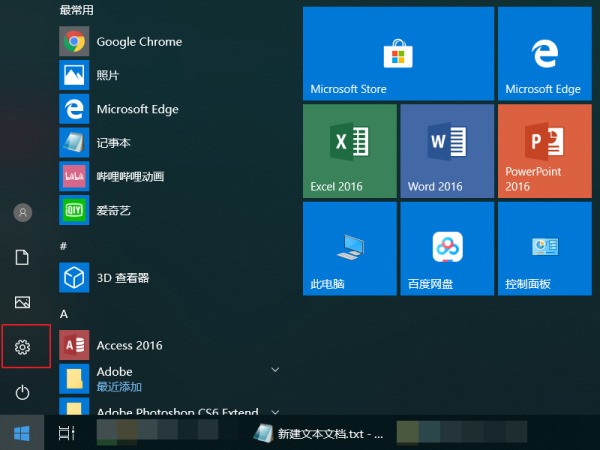Open the Pictures sidebar icon
The height and width of the screenshot is (450, 600).
(x=23, y=302)
